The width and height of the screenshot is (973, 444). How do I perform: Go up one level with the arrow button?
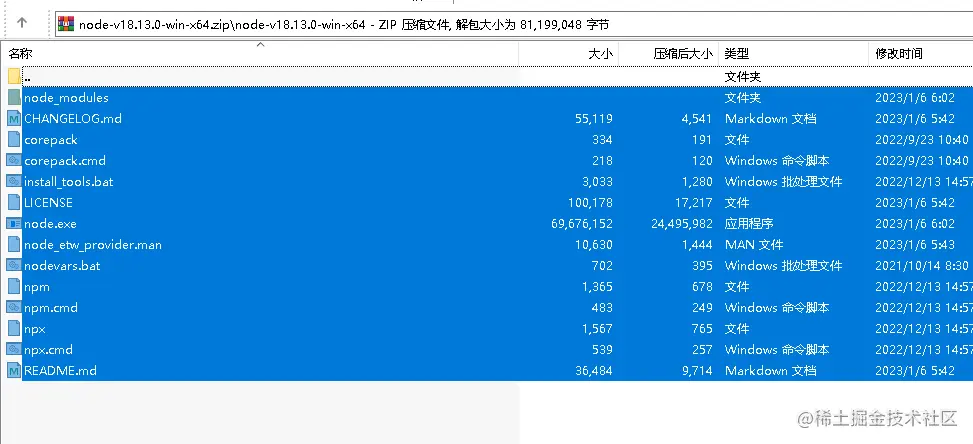22,23
